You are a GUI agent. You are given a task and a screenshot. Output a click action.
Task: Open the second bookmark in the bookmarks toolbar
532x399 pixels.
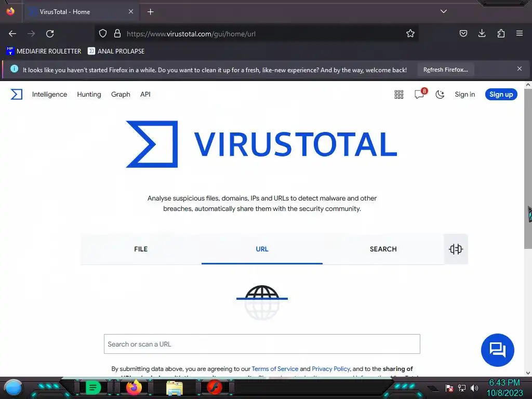click(x=116, y=51)
